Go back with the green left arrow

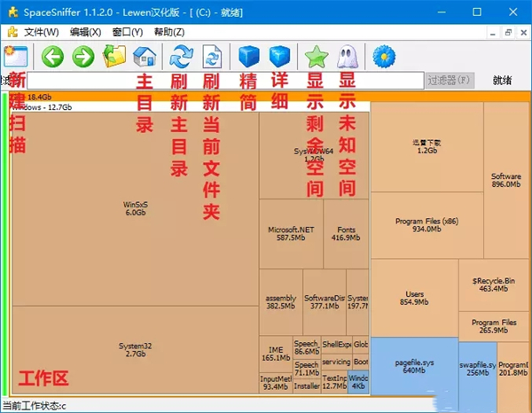(52, 57)
